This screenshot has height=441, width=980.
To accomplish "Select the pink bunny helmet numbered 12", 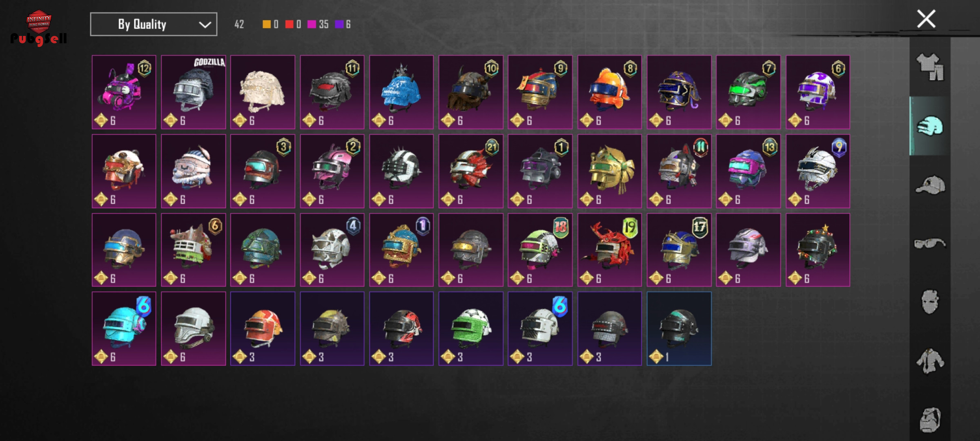I will pos(124,92).
